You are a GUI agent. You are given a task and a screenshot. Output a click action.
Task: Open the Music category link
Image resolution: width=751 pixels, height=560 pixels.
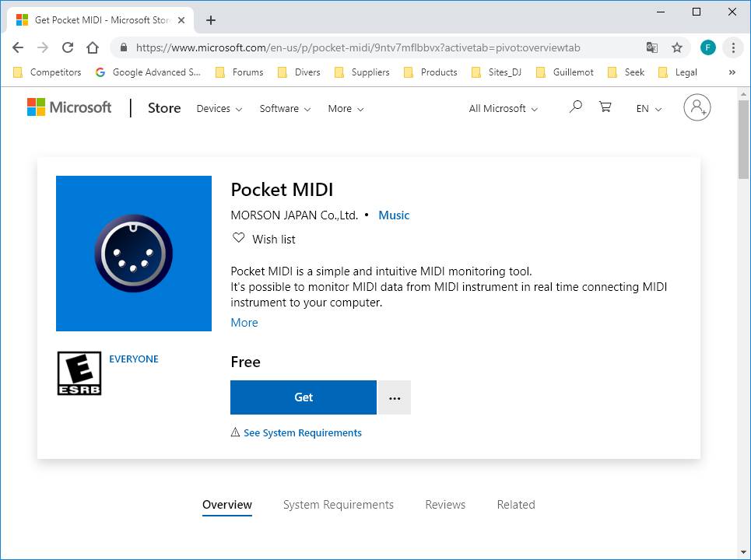click(x=394, y=215)
